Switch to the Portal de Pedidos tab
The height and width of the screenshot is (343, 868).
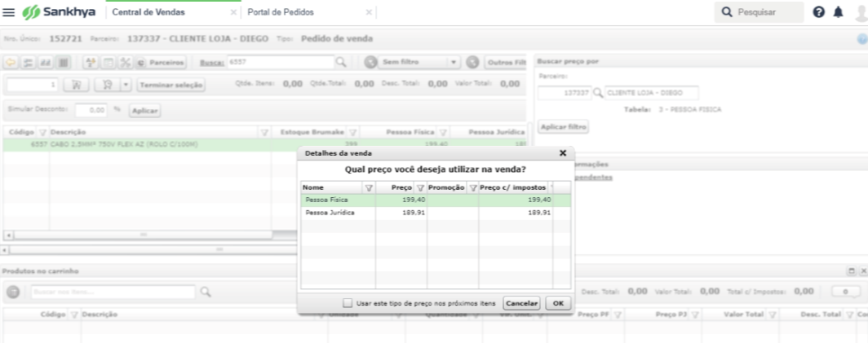coord(281,12)
